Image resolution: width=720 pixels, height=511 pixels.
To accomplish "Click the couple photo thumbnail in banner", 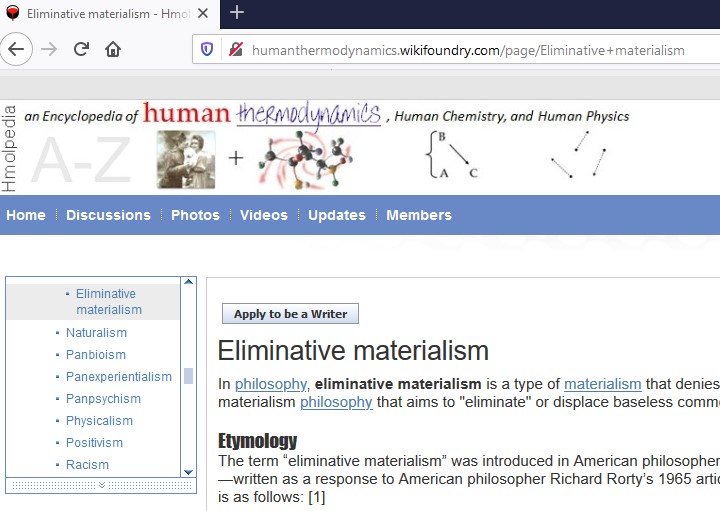I will [x=186, y=158].
